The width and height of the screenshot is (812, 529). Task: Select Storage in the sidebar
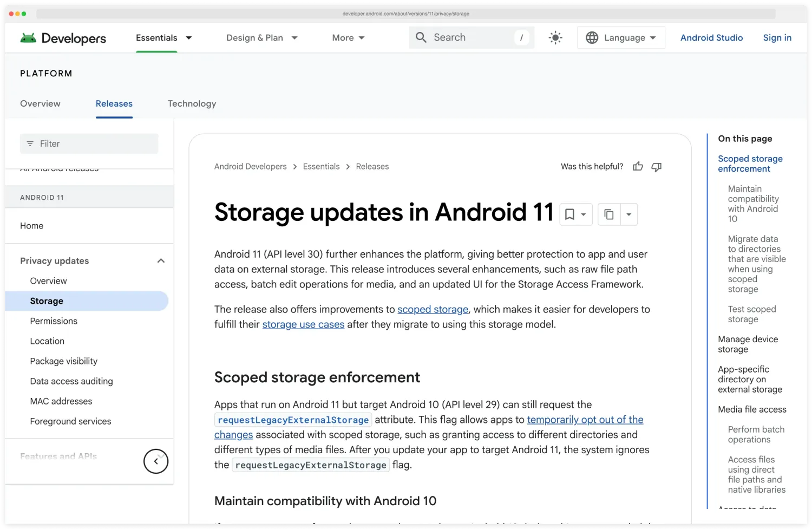(x=87, y=301)
